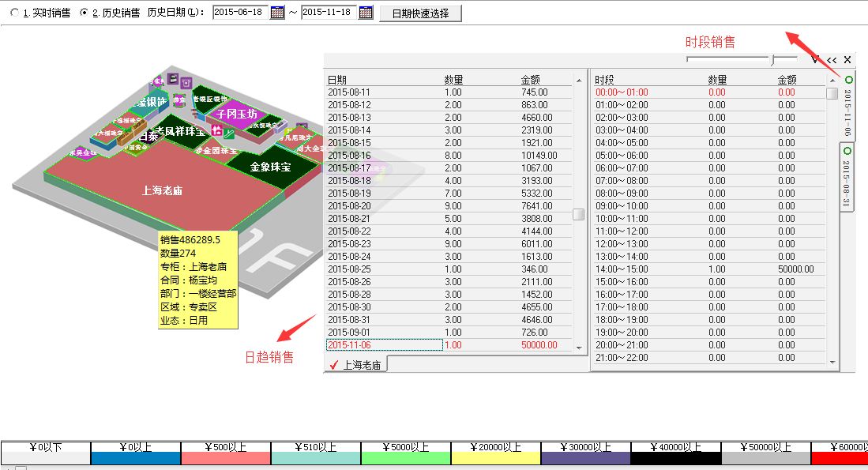The height and width of the screenshot is (470, 868).
Task: Click the 10149.00 amount cell
Action: click(539, 156)
